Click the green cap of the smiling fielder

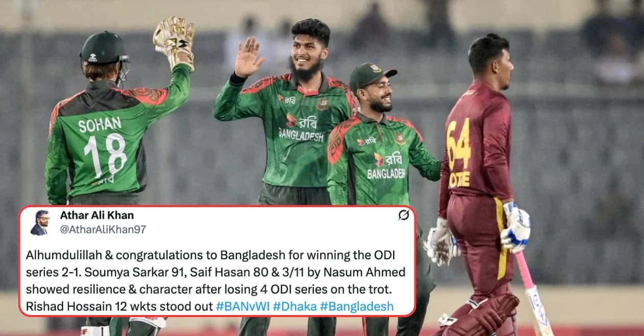pos(371,76)
